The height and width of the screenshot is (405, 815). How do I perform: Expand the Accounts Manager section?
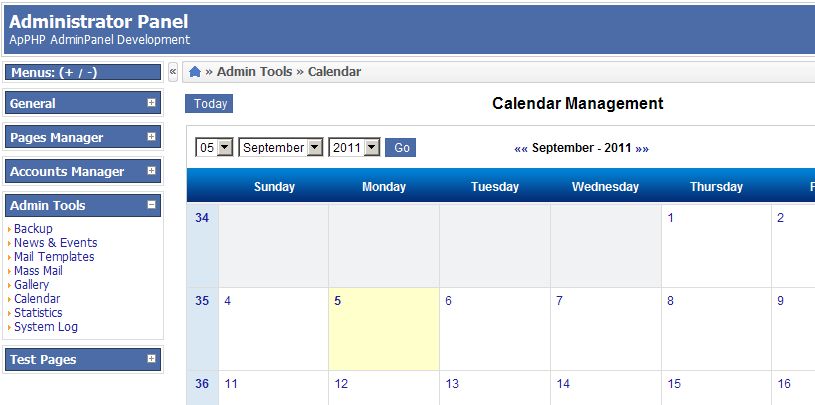click(x=151, y=171)
